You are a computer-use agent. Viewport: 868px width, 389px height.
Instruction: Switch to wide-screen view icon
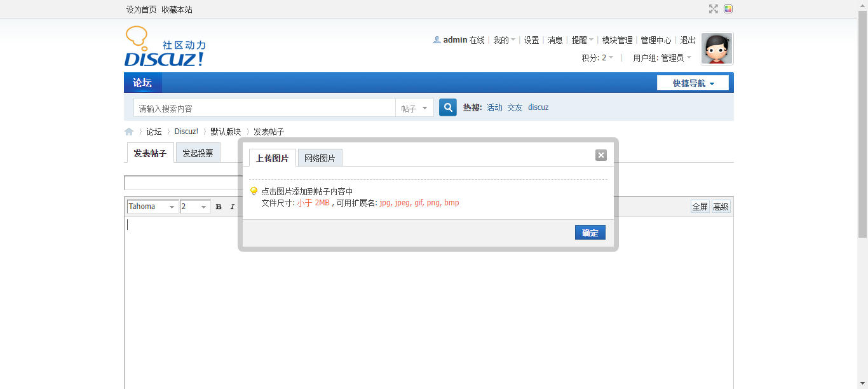(714, 9)
